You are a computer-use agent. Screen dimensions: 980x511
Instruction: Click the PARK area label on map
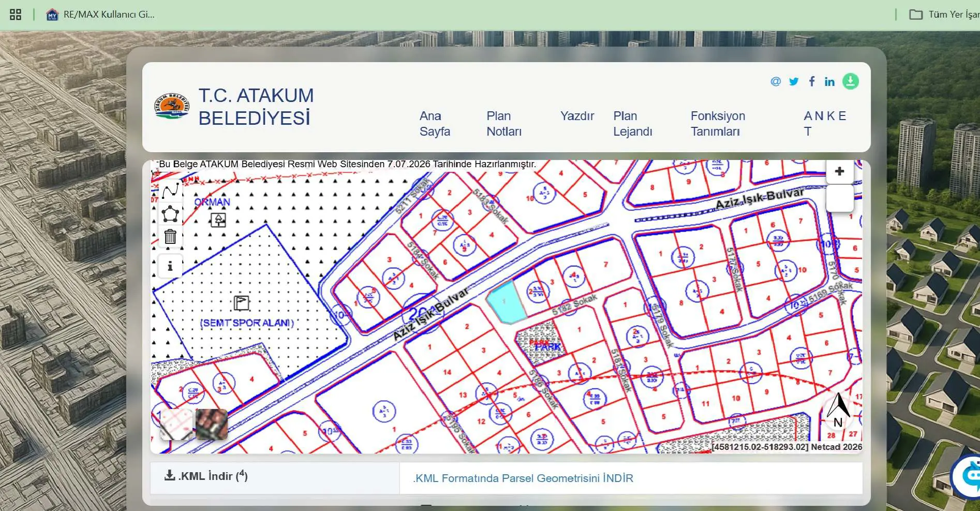tap(547, 346)
